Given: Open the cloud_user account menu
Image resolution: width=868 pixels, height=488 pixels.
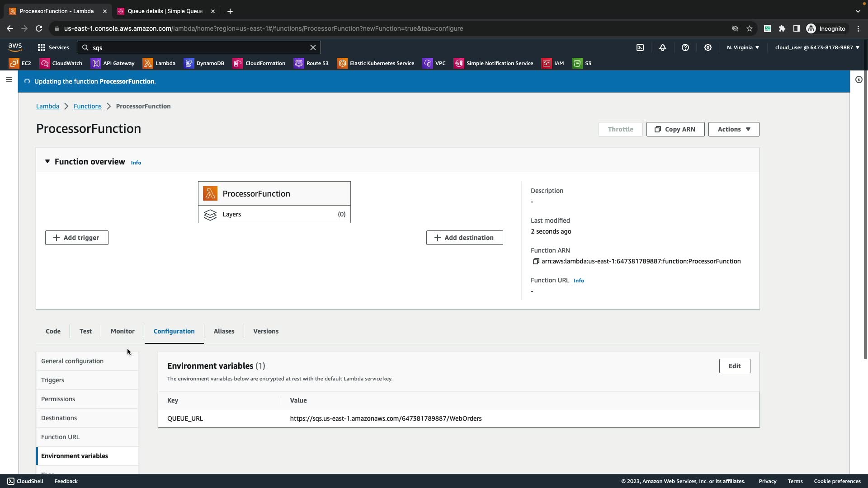Looking at the screenshot, I should (816, 47).
